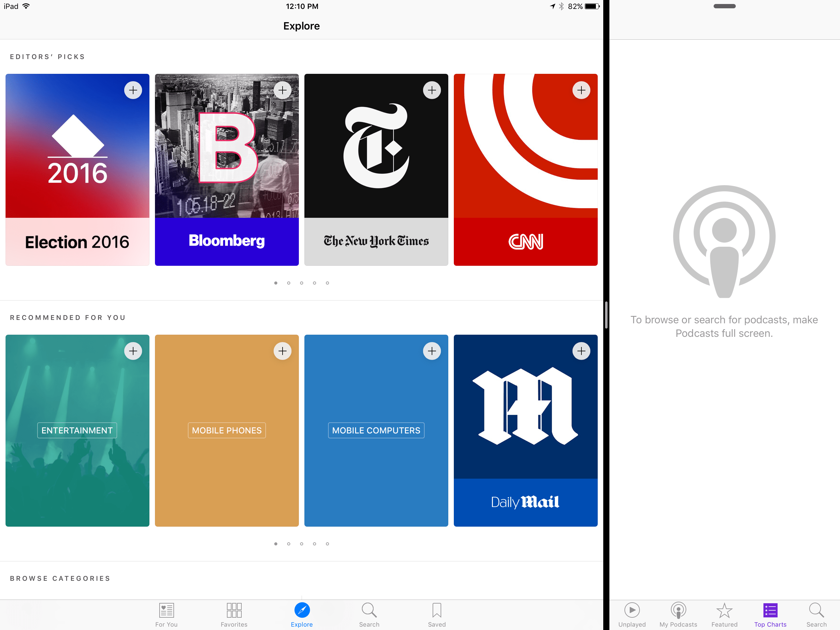Toggle the plus button on the CNN tile

point(581,90)
